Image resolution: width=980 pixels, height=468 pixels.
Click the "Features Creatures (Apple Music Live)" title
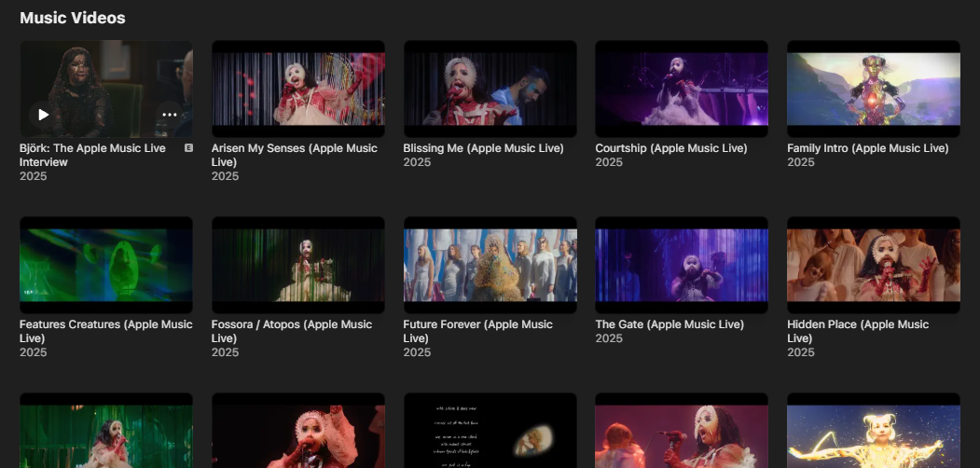105,331
